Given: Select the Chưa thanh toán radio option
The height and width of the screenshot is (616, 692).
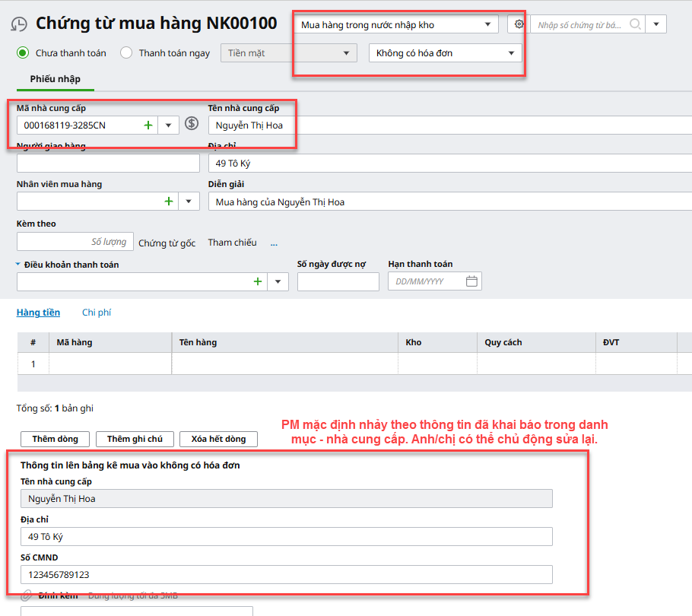Looking at the screenshot, I should point(23,53).
